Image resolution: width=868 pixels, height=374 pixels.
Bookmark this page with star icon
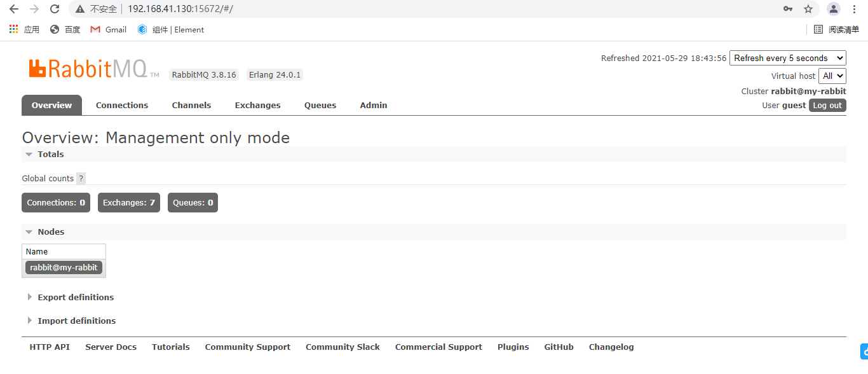pos(808,9)
